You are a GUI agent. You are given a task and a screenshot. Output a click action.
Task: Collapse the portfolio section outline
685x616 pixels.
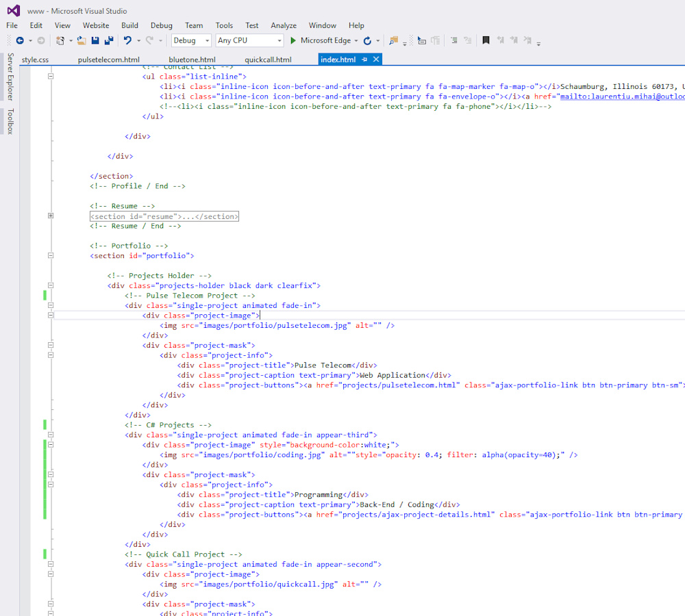(x=51, y=256)
